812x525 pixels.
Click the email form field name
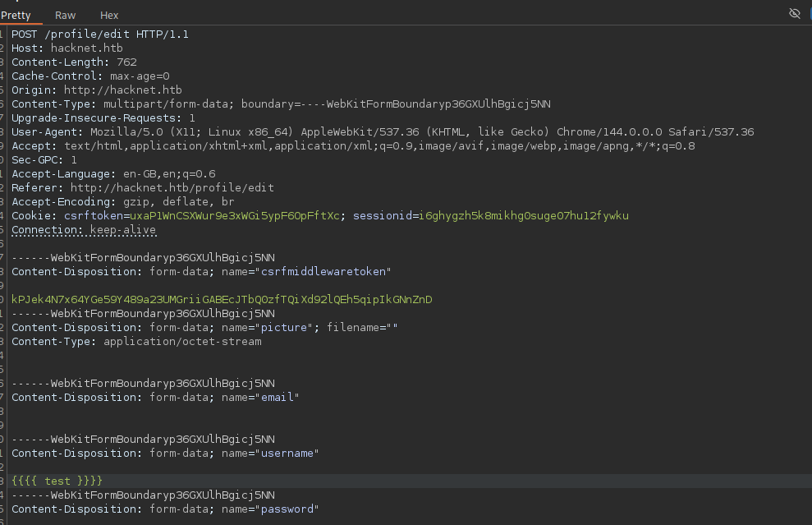point(277,398)
